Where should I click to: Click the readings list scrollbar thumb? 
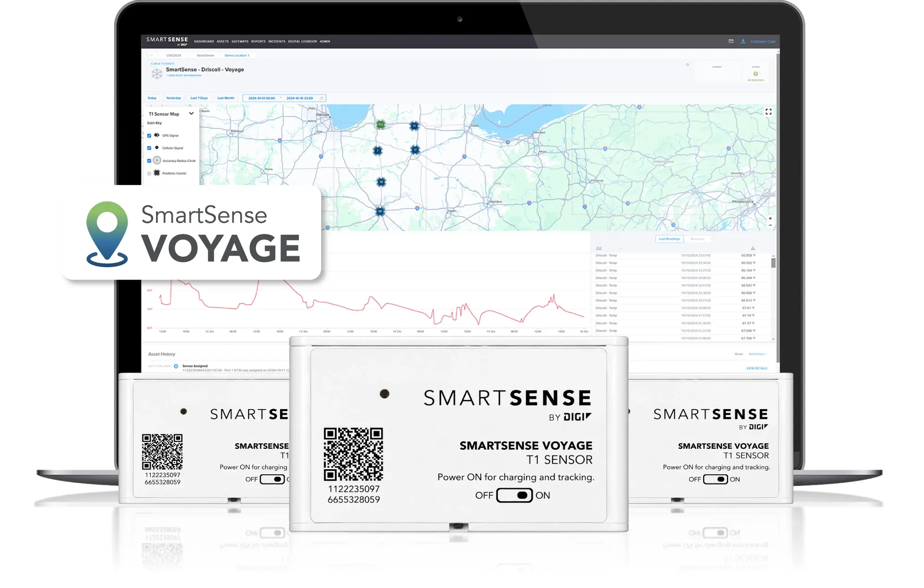[773, 263]
